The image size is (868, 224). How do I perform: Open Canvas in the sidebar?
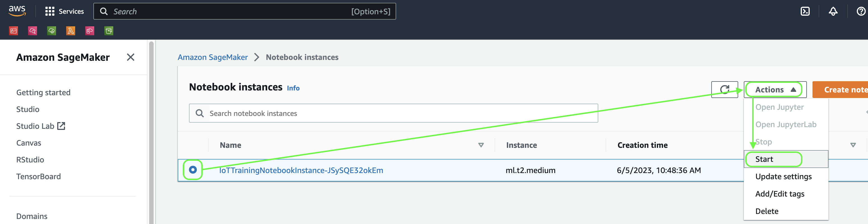[29, 143]
